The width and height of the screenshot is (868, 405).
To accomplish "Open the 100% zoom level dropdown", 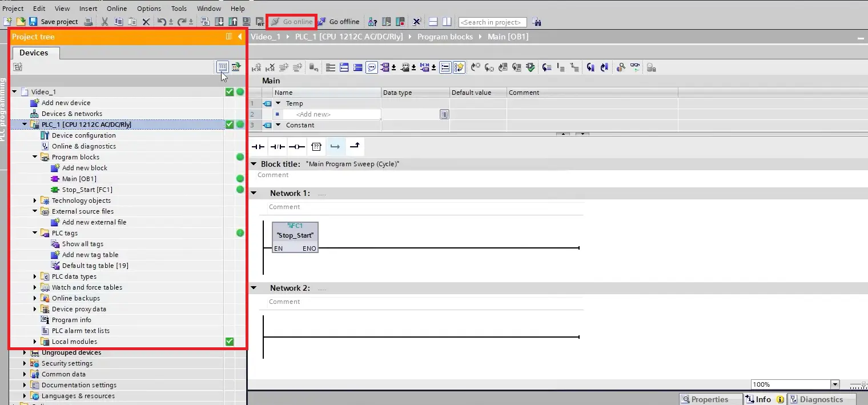I will point(835,385).
